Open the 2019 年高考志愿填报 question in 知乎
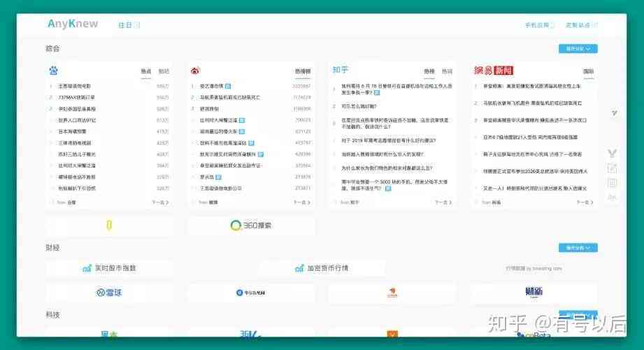 [x=389, y=140]
